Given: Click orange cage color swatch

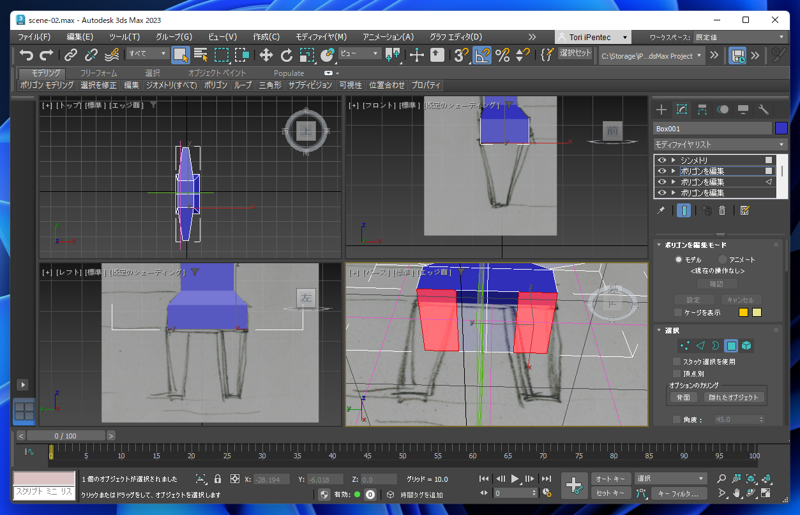Looking at the screenshot, I should click(743, 312).
